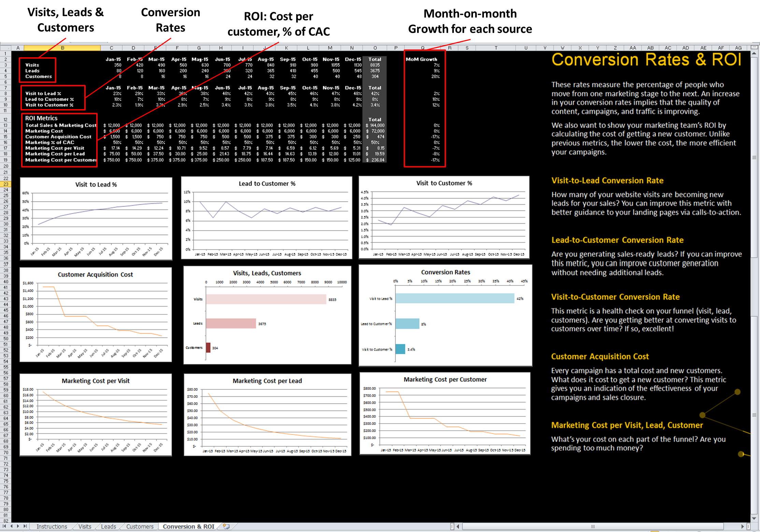Click the horizontal scrollbar right arrow
760x532 pixels.
[x=742, y=526]
